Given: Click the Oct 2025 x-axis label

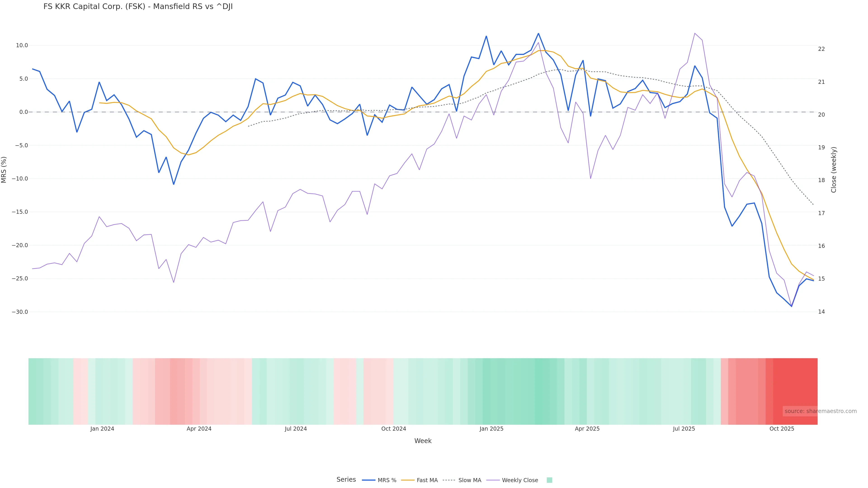Looking at the screenshot, I should click(782, 429).
